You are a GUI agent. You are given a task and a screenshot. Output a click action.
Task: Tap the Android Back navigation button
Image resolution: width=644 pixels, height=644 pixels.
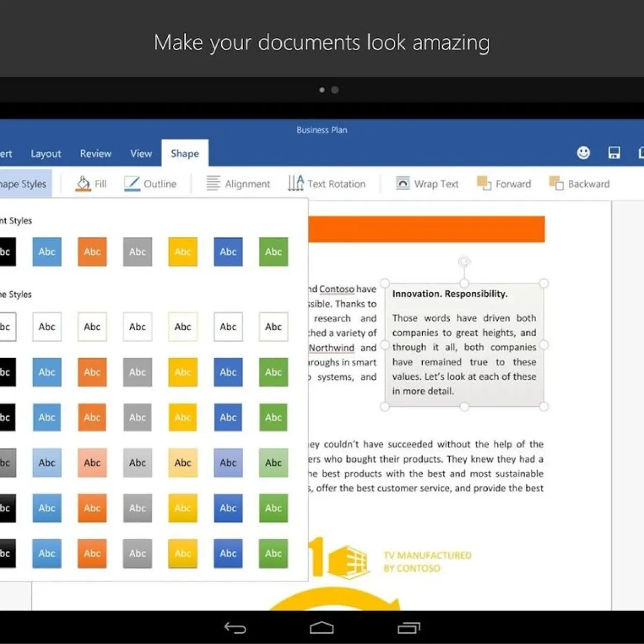click(235, 627)
